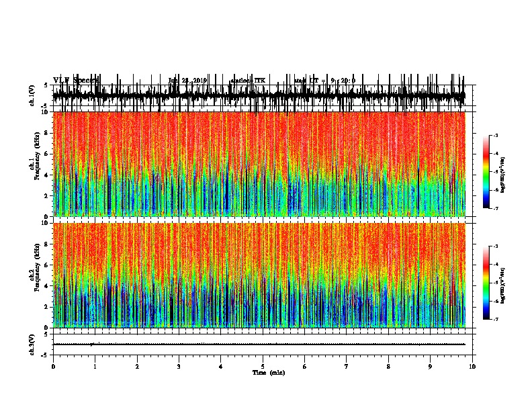Click the ch.1 spectrogram color scale bar
This screenshot has height=411, width=532.
486,171
